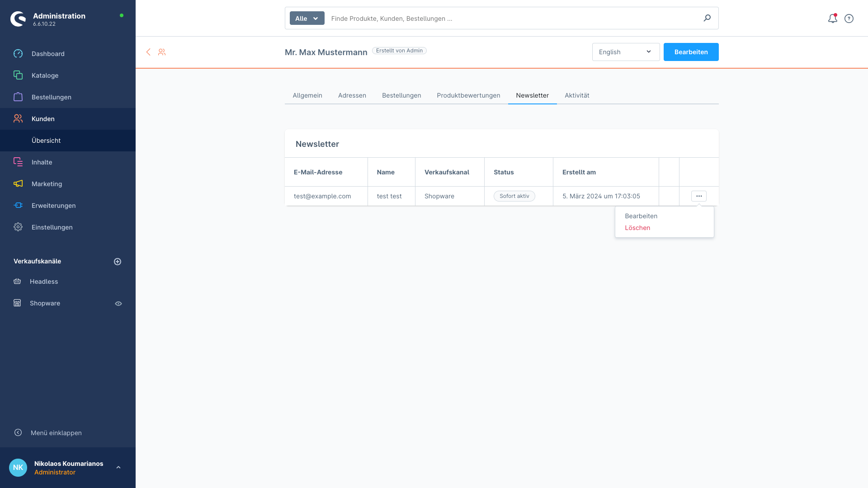Click the Kunden people icon in sidebar
The width and height of the screenshot is (868, 488).
(x=18, y=119)
